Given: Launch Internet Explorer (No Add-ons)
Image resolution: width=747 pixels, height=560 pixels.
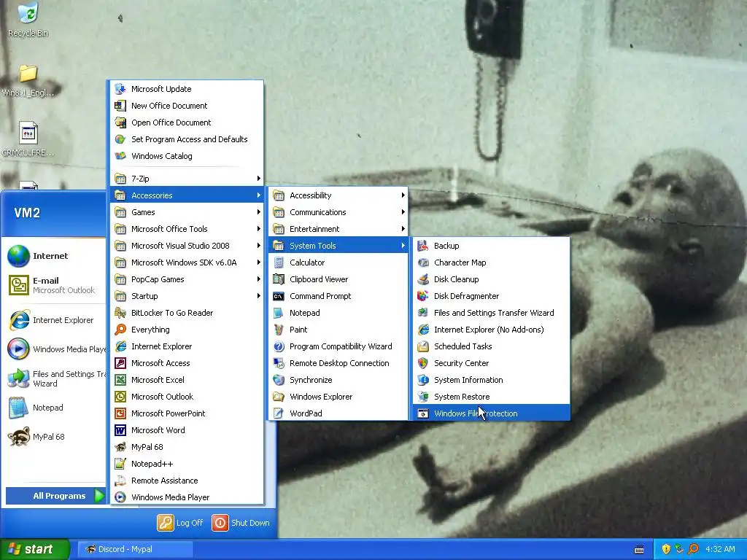Looking at the screenshot, I should 491,330.
